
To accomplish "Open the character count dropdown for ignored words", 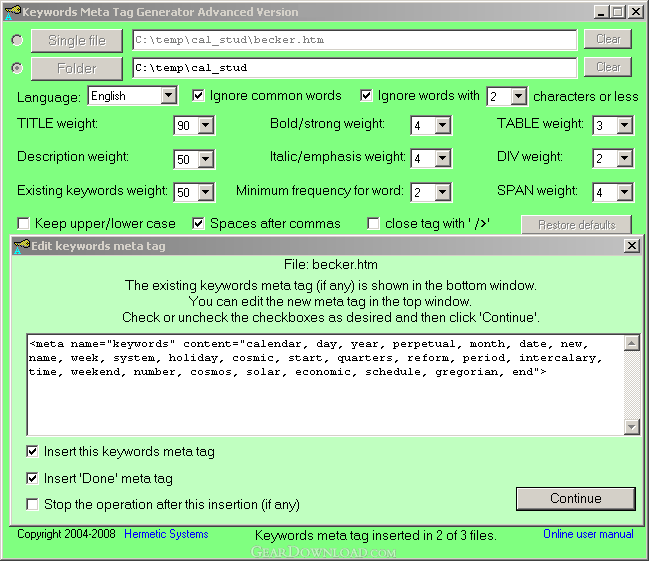I will (518, 97).
